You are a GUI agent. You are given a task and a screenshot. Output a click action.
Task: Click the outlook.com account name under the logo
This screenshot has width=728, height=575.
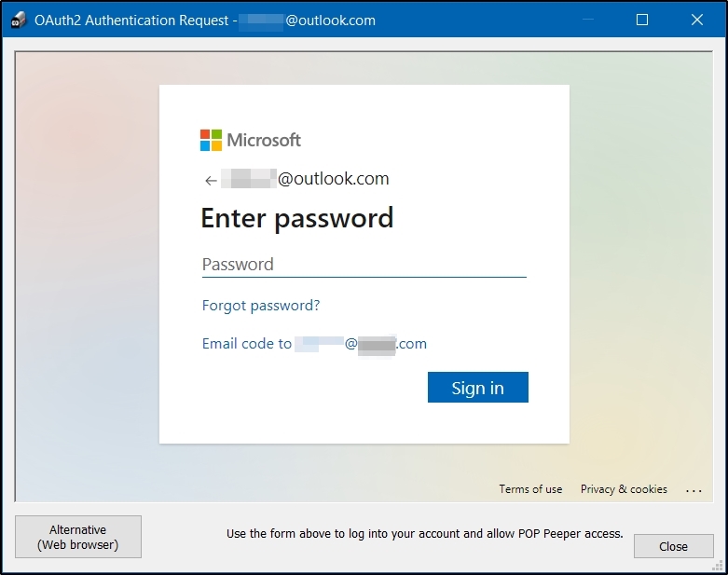[x=305, y=179]
